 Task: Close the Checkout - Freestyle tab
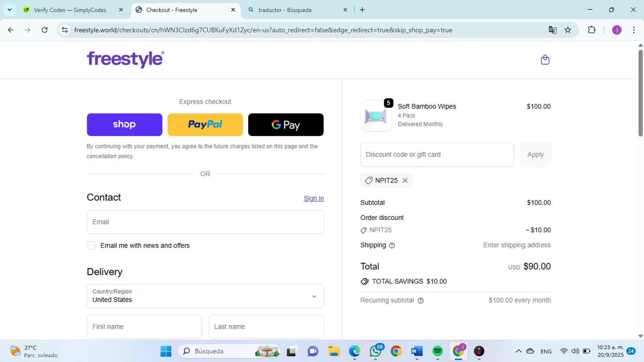tap(233, 9)
